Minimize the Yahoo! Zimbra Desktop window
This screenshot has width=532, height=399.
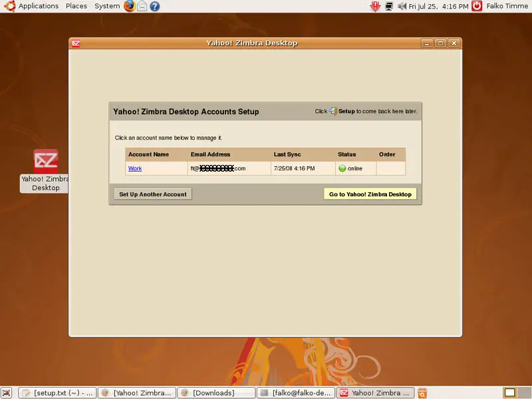427,43
